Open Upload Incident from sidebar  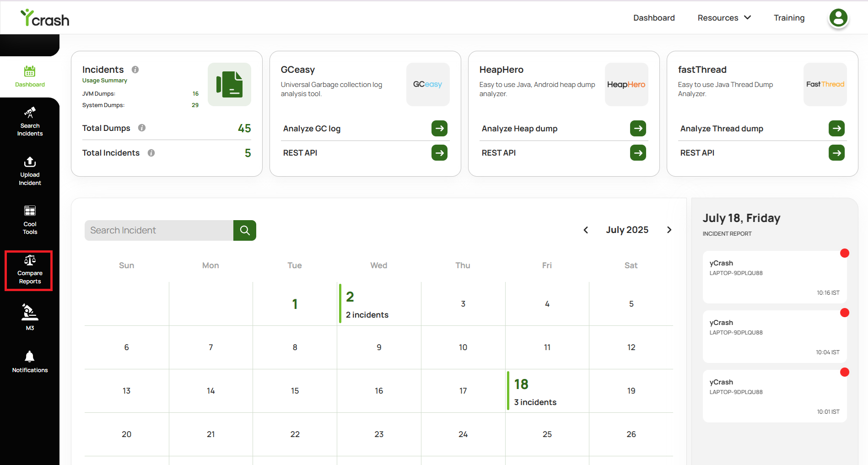click(x=30, y=171)
